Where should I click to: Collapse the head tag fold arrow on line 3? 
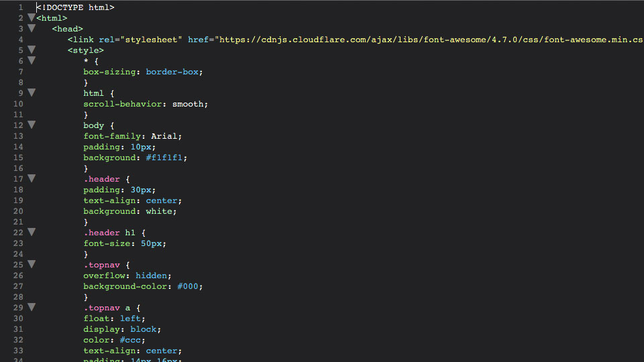[32, 28]
